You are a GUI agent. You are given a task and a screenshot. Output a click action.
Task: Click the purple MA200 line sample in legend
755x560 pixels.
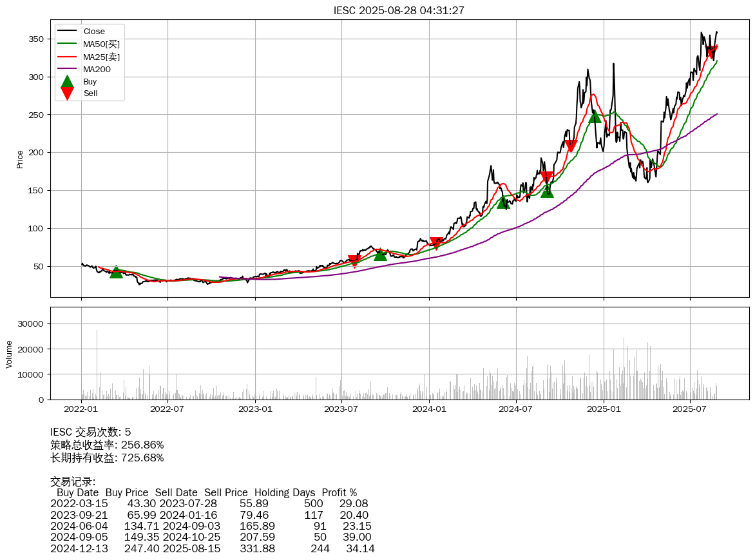pos(67,69)
